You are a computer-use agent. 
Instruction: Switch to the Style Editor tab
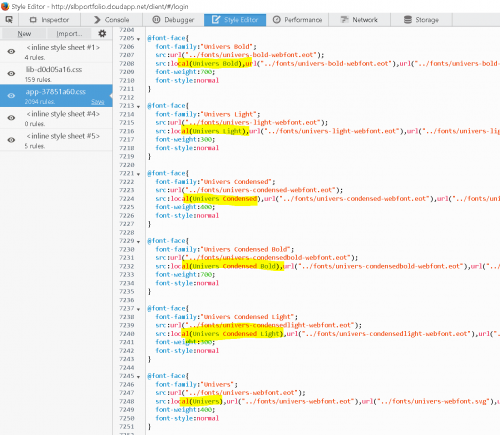(x=235, y=20)
